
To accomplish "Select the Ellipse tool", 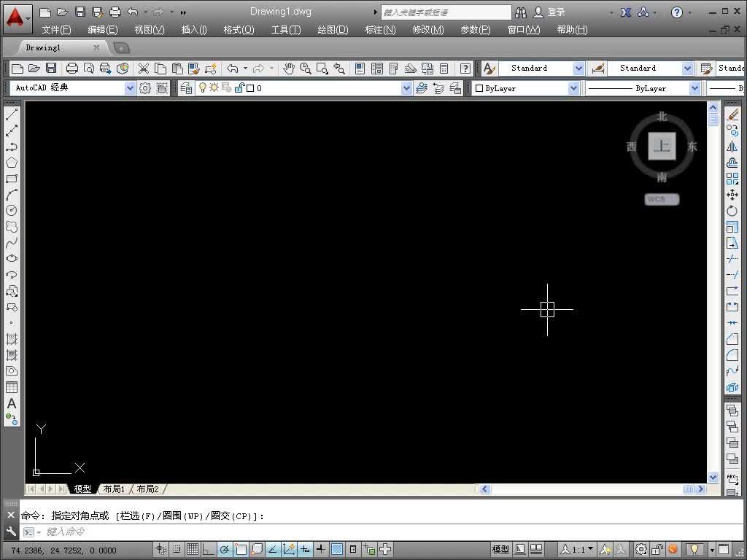I will pos(12,259).
